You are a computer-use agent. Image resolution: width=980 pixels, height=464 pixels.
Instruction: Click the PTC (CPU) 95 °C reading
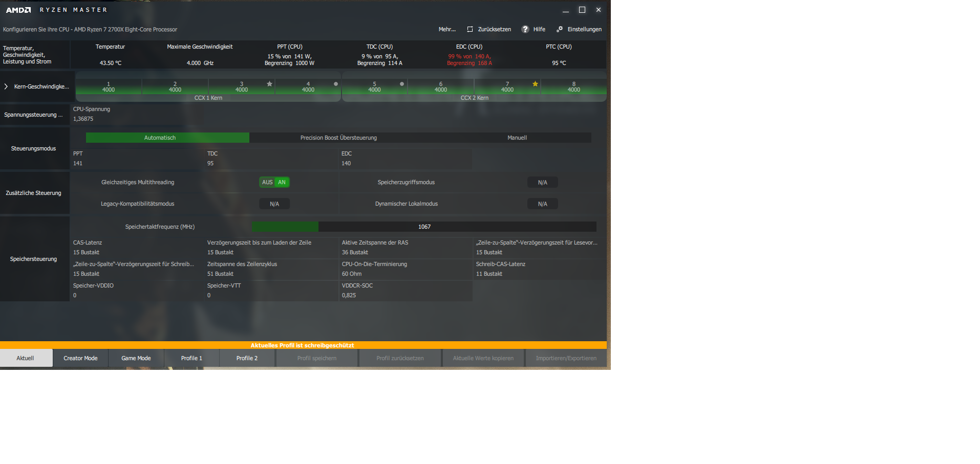click(x=559, y=63)
